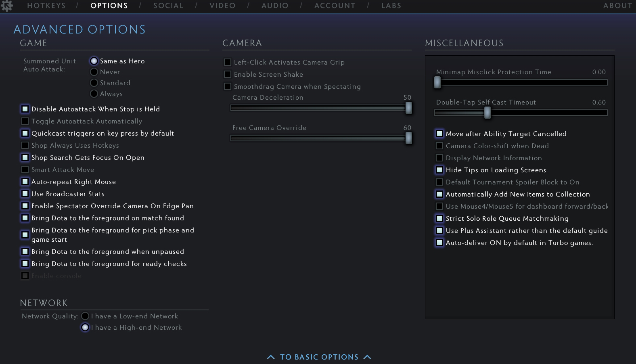Viewport: 636px width, 364px height.
Task: Click the Free Camera Override value 60
Action: [x=407, y=128]
